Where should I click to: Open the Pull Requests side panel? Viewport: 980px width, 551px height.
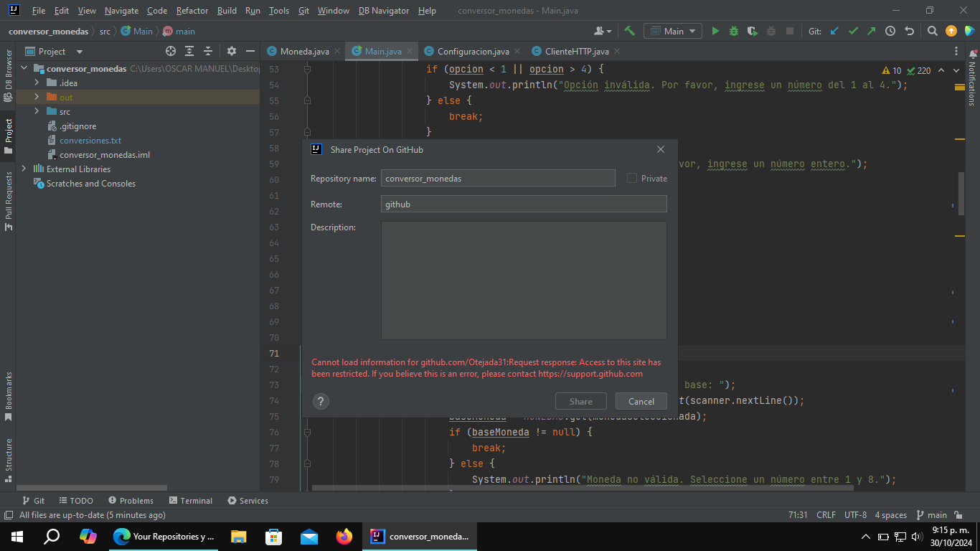pyautogui.click(x=8, y=201)
